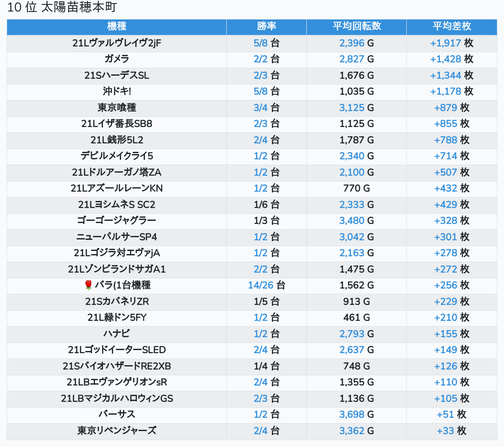Click 3,125 average spins for 東京喰種
504x447 pixels.
click(x=351, y=108)
